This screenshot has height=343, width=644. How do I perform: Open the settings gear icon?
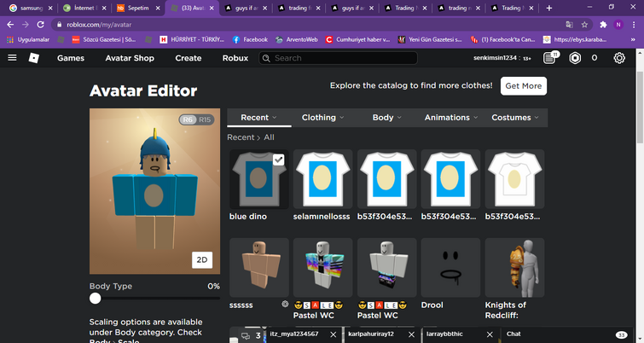tap(619, 58)
